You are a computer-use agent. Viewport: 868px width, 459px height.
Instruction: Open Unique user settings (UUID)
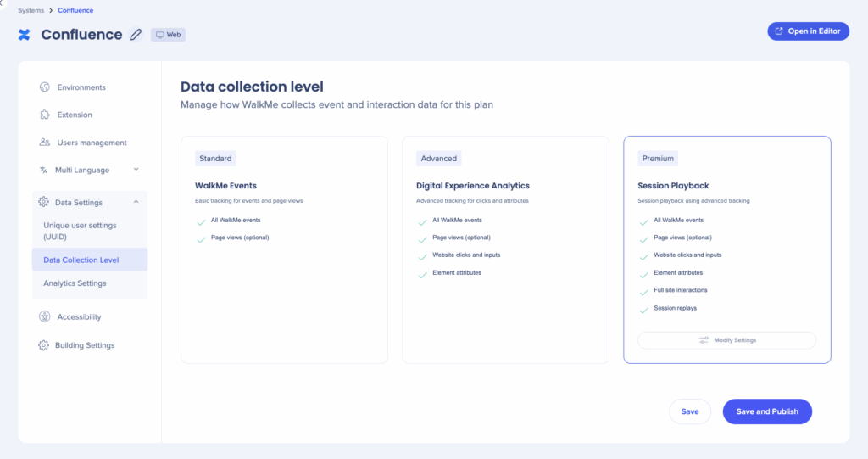(x=81, y=231)
